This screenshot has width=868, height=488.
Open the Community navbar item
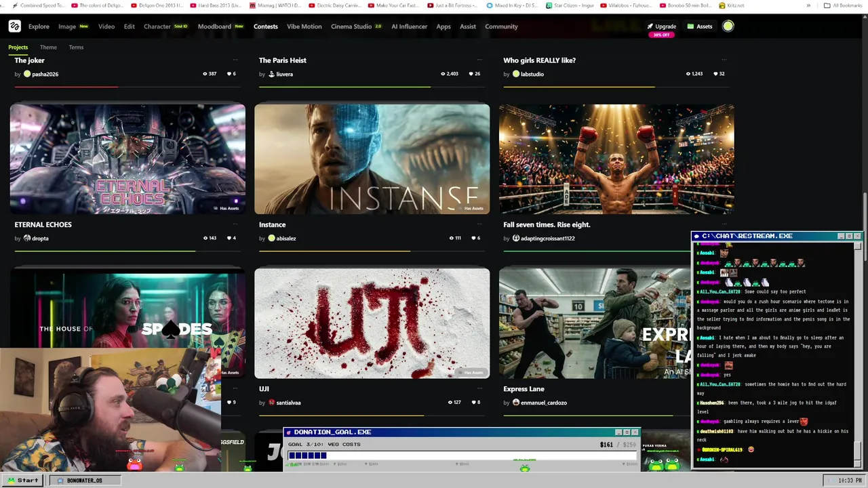(x=501, y=26)
